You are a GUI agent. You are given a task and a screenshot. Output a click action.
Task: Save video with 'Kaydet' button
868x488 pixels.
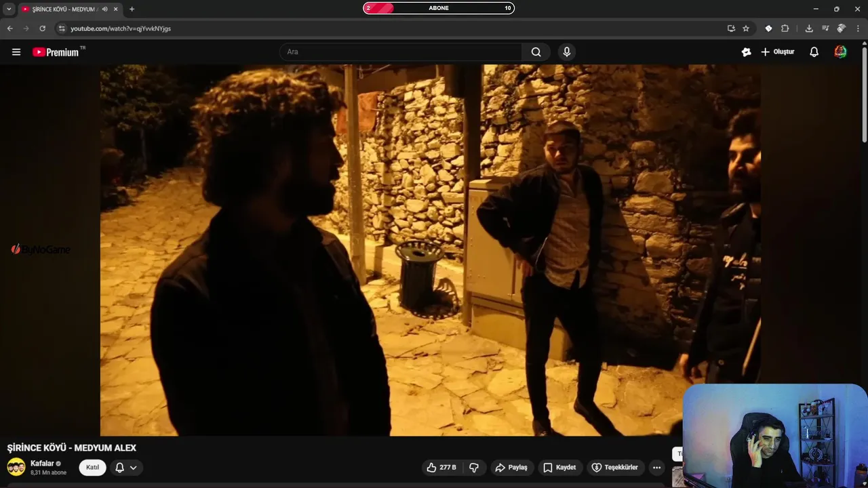[x=559, y=468]
